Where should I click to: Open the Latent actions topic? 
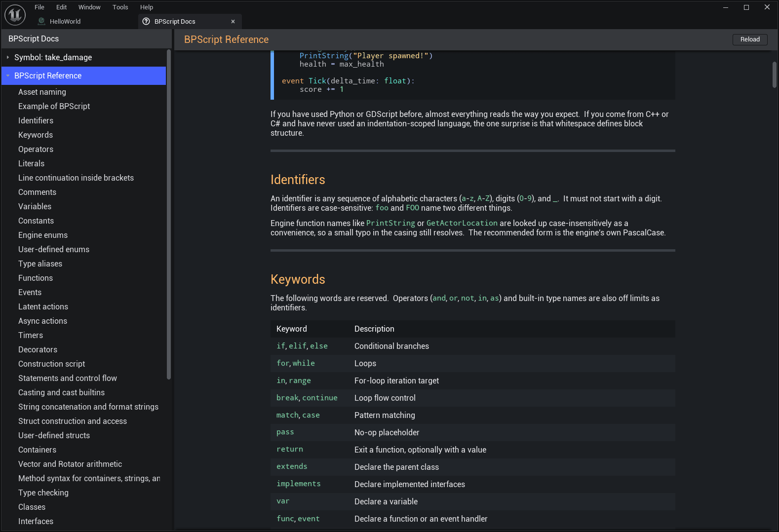click(43, 306)
